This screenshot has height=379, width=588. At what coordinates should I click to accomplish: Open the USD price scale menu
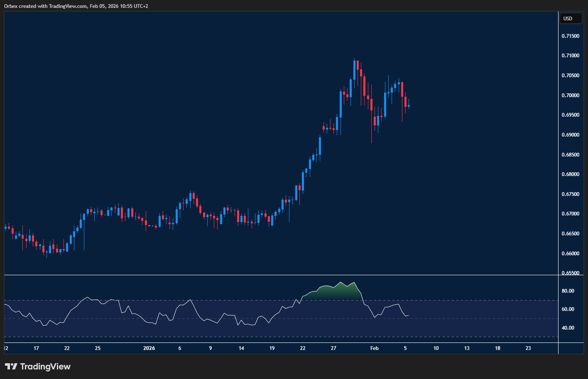pyautogui.click(x=571, y=18)
